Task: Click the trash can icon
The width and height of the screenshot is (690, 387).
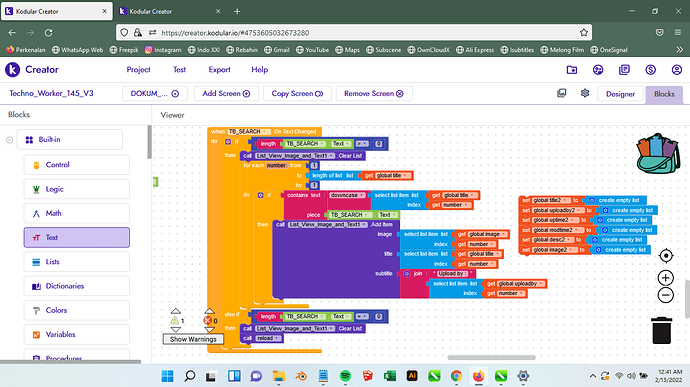Action: pyautogui.click(x=661, y=330)
